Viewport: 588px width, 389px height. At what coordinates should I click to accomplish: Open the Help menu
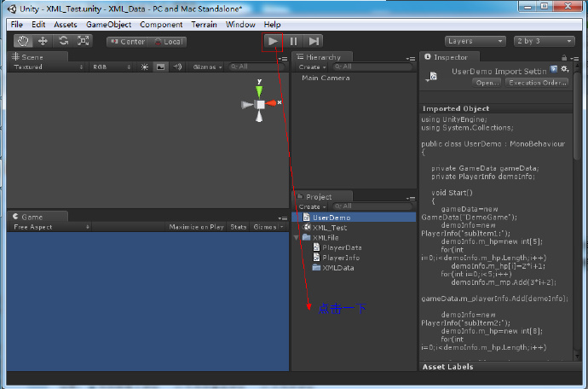click(x=272, y=25)
